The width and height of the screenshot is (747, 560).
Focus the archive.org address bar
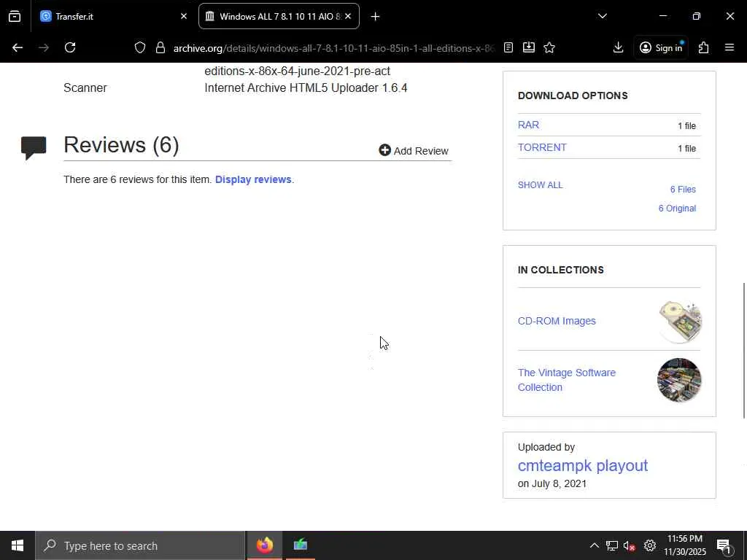(333, 48)
